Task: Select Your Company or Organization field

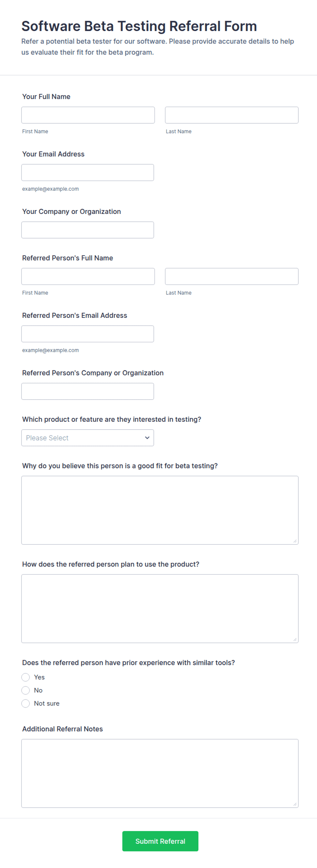Action: pos(88,230)
